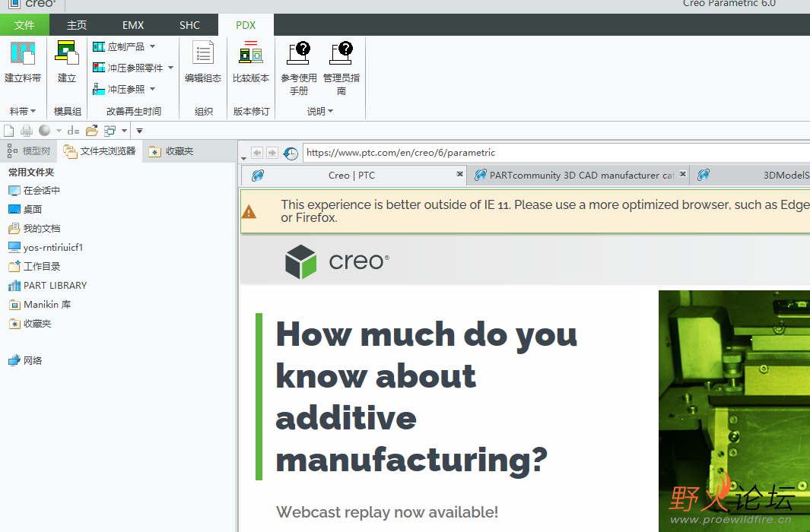Viewport: 810px width, 532px height.
Task: Switch to the 主页 ribbon tab
Action: [x=77, y=25]
